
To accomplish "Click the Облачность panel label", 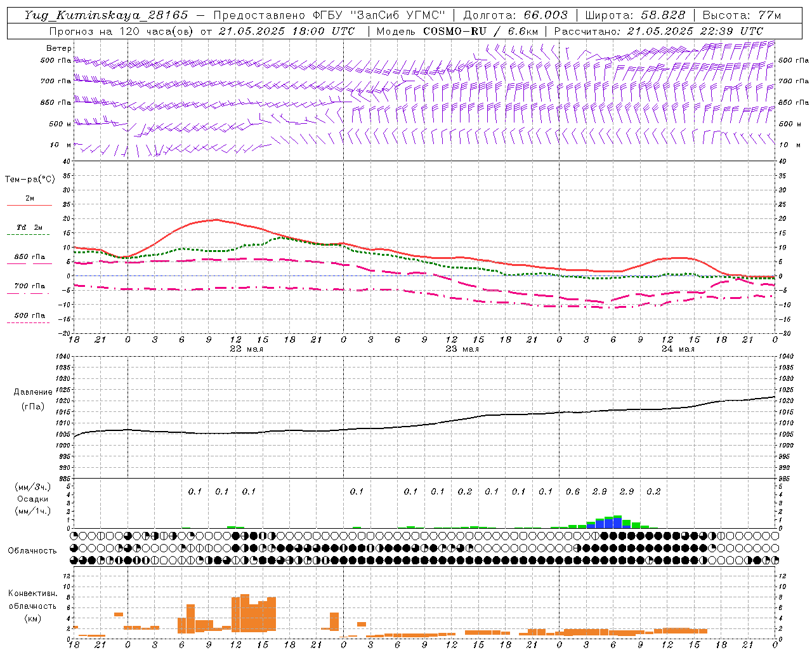I will pos(32,551).
